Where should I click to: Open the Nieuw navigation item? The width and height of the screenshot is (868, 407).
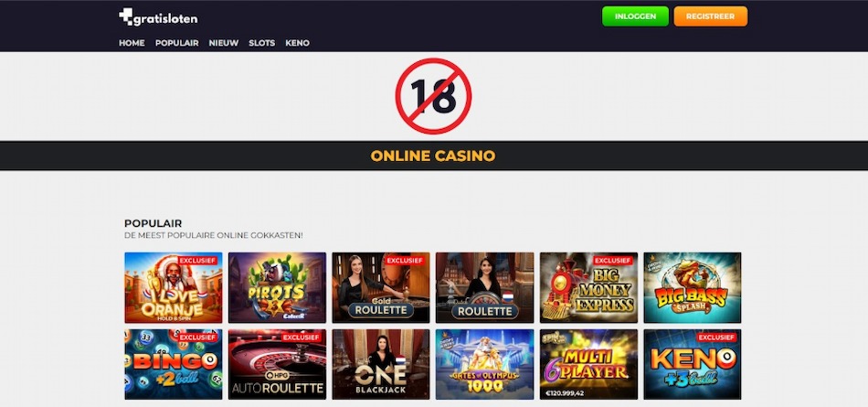click(224, 43)
